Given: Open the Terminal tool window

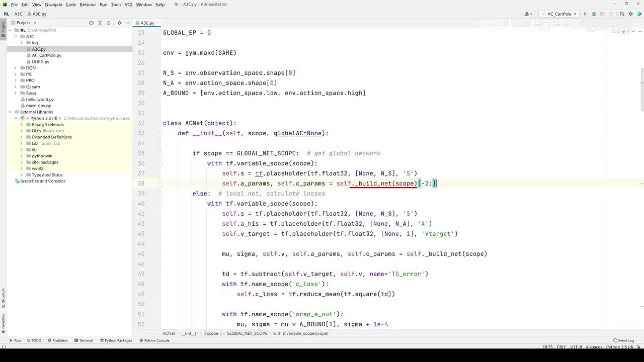Looking at the screenshot, I should coord(83,340).
